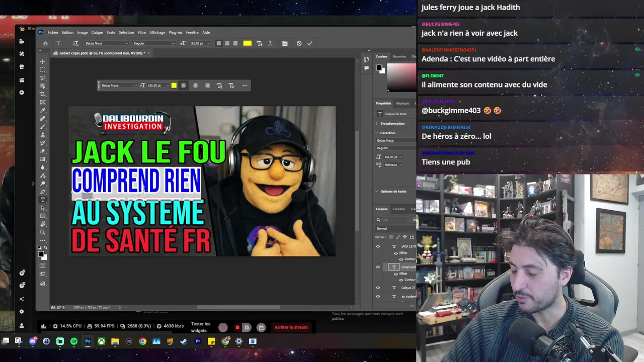Cancel current text edits in options bar

(299, 43)
